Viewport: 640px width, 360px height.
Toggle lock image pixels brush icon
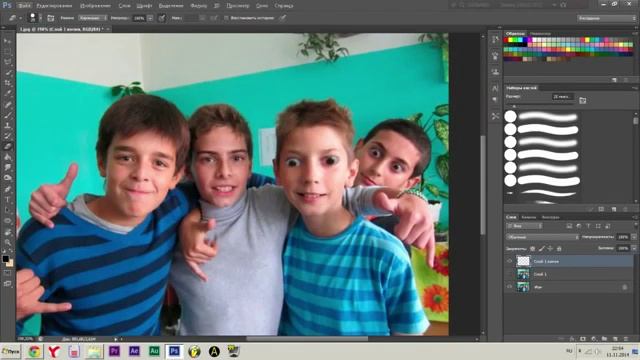tap(541, 248)
